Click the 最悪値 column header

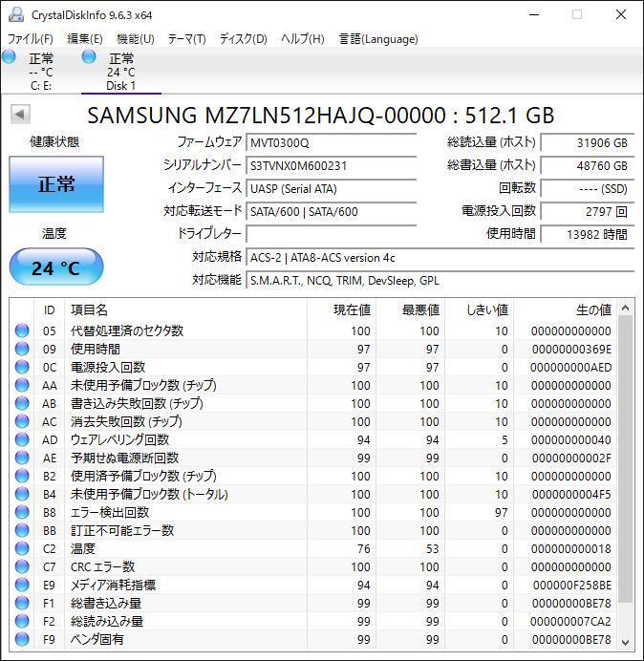(x=410, y=309)
